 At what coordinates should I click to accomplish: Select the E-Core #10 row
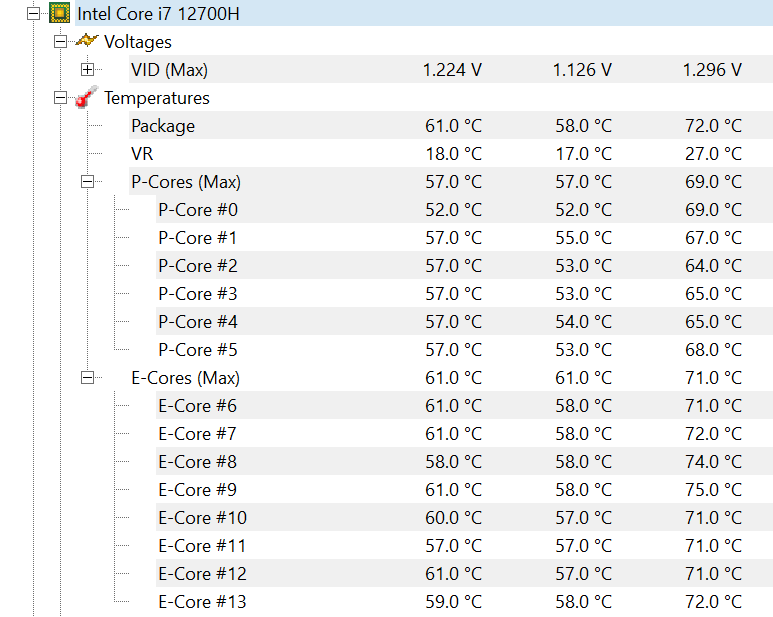(x=464, y=518)
